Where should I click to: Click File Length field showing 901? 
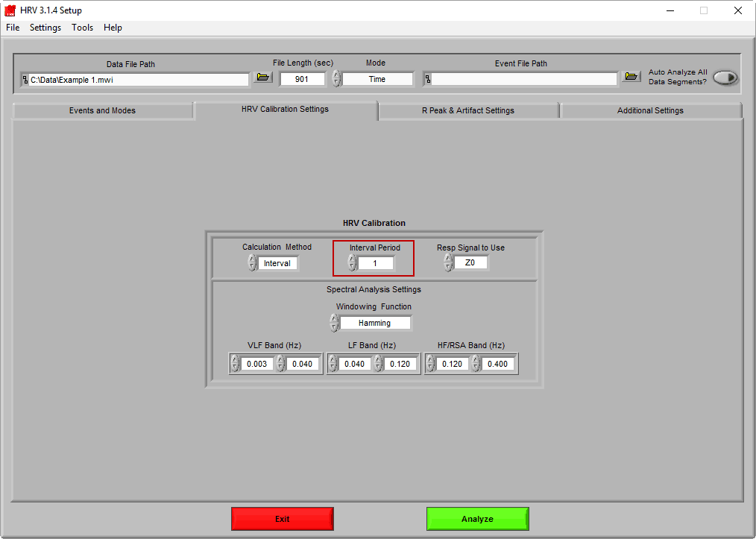[302, 79]
